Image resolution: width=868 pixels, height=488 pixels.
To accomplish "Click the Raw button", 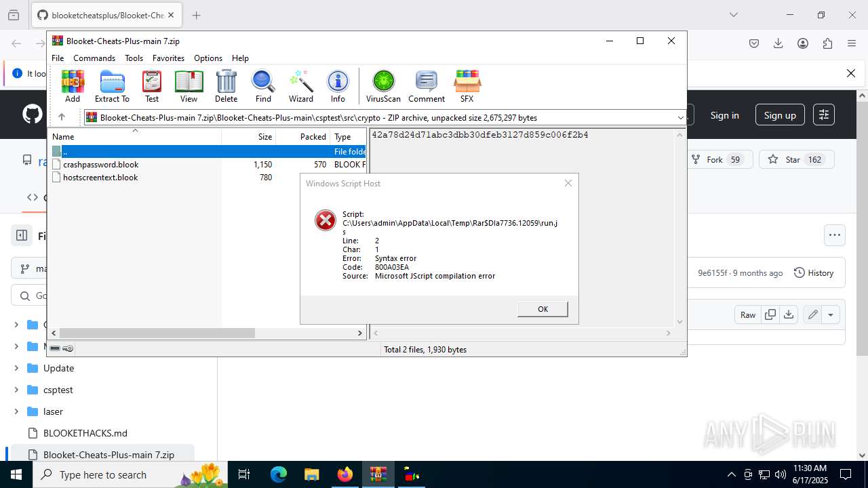I will click(748, 314).
